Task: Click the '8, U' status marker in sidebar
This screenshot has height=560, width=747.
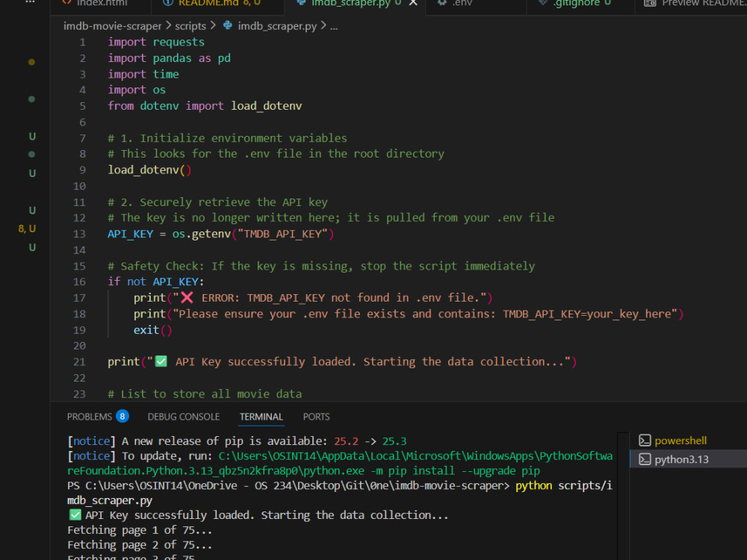Action: [x=27, y=229]
